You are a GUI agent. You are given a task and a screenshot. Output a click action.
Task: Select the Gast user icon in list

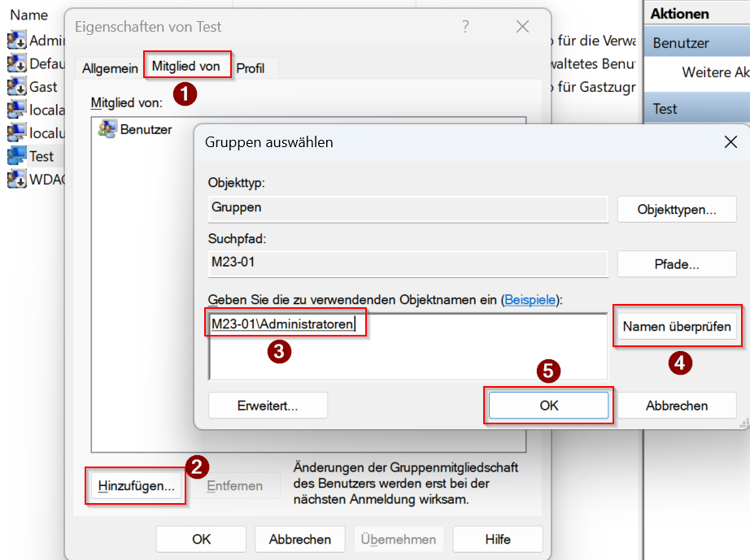[x=16, y=86]
